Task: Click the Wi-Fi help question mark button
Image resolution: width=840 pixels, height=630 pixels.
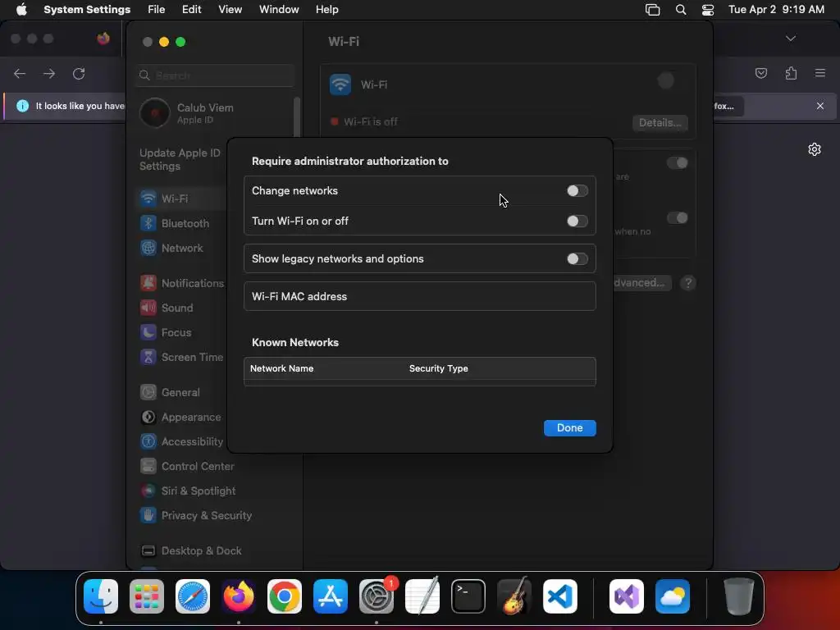Action: [688, 283]
